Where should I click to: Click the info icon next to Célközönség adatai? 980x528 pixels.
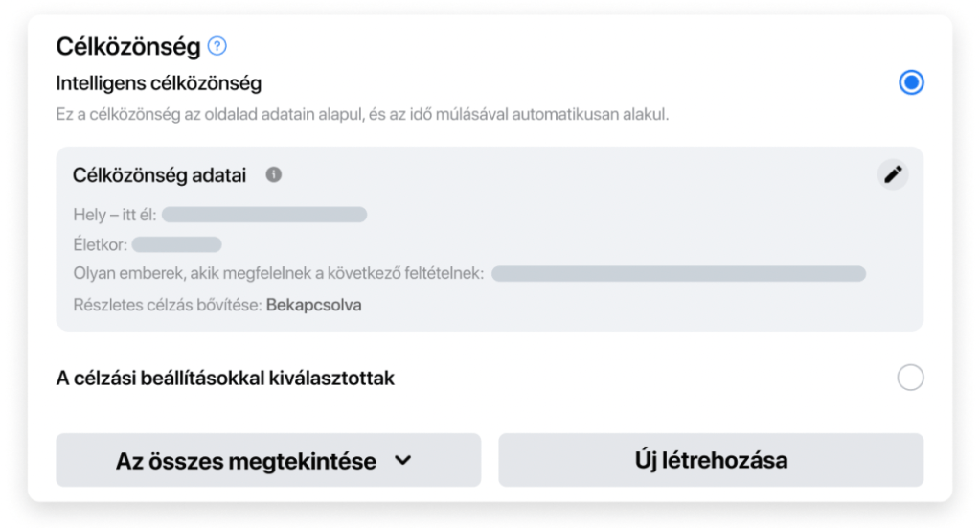click(274, 175)
